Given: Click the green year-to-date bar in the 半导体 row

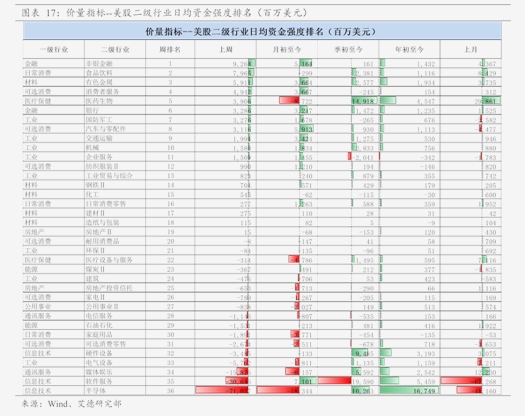Looking at the screenshot, I should tap(409, 390).
